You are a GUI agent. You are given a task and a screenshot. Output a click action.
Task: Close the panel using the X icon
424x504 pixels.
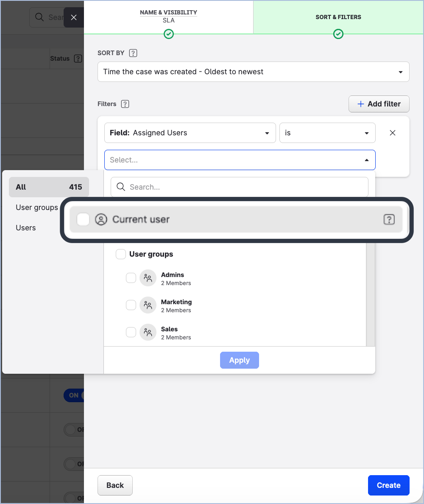[74, 17]
